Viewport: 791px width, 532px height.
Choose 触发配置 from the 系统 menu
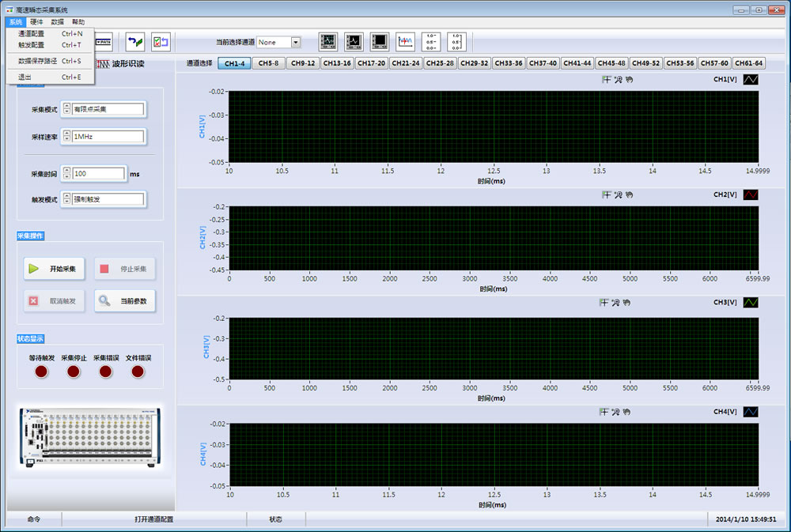32,45
